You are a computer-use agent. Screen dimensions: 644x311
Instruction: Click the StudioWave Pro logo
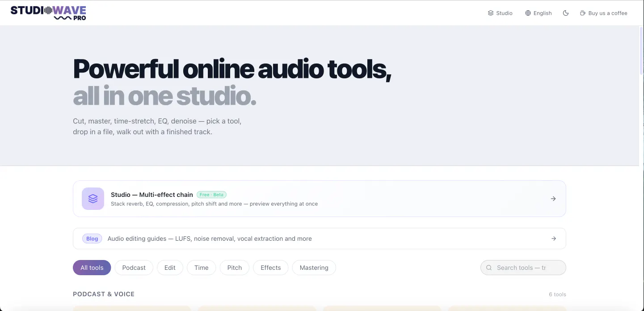tap(48, 13)
